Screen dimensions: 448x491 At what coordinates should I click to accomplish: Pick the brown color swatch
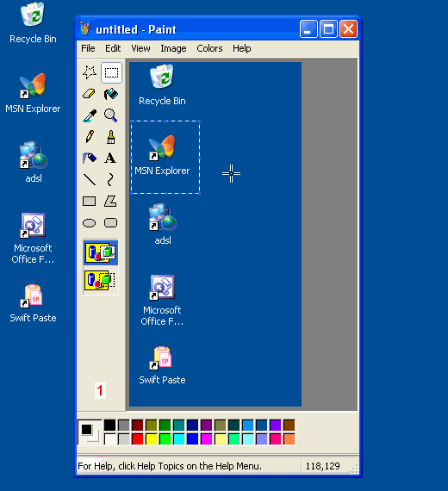pyautogui.click(x=289, y=426)
